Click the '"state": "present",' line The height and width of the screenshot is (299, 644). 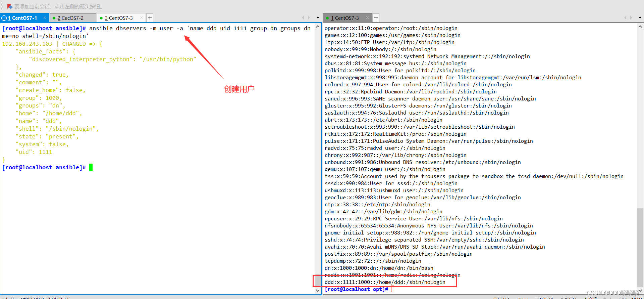point(47,136)
